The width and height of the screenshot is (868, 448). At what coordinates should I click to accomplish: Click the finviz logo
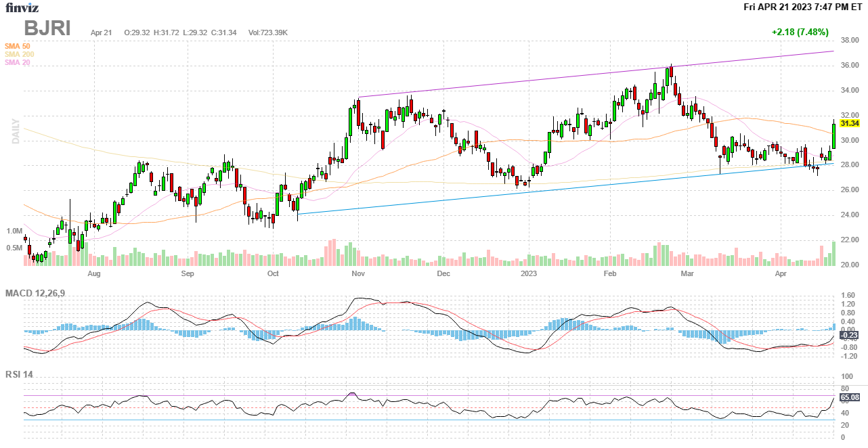click(x=22, y=7)
